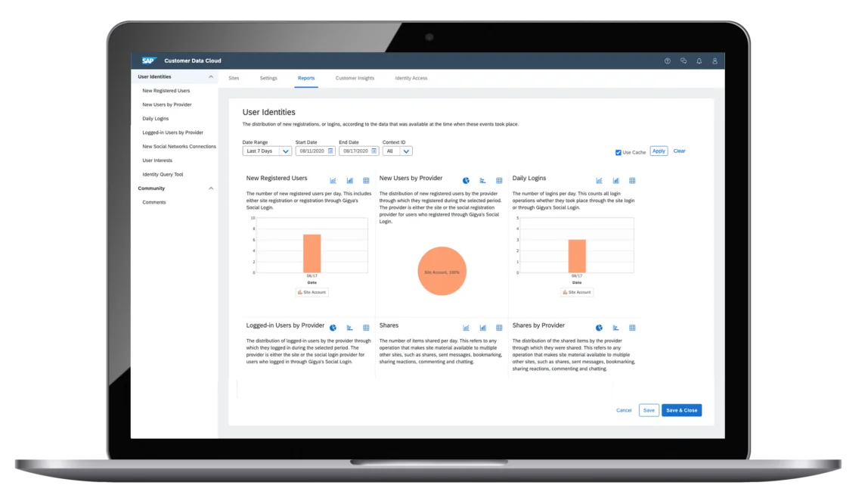Open horizontal bar view for Logged-in Users by Provider
The image size is (868, 501).
point(349,328)
